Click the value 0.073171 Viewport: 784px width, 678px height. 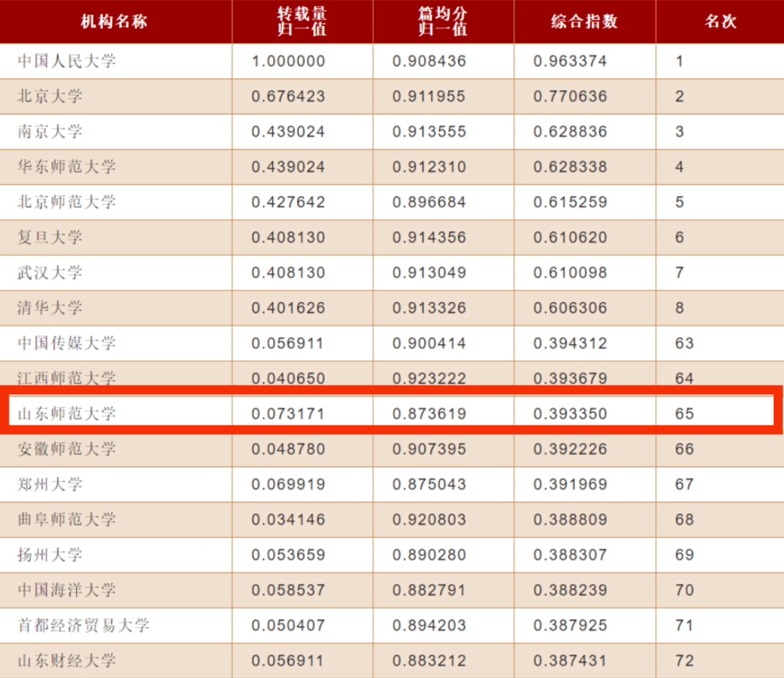pyautogui.click(x=288, y=414)
